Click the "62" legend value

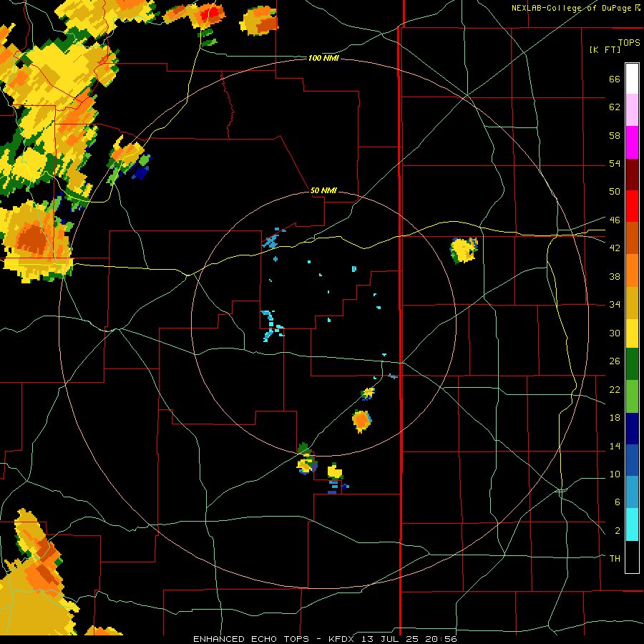615,107
